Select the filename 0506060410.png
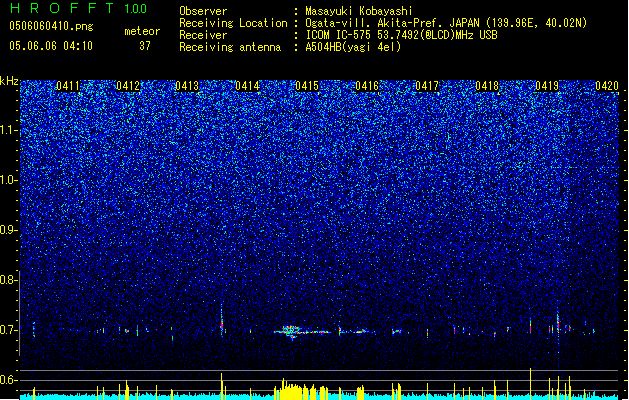Screen dimensions: 629x400 click(x=51, y=26)
